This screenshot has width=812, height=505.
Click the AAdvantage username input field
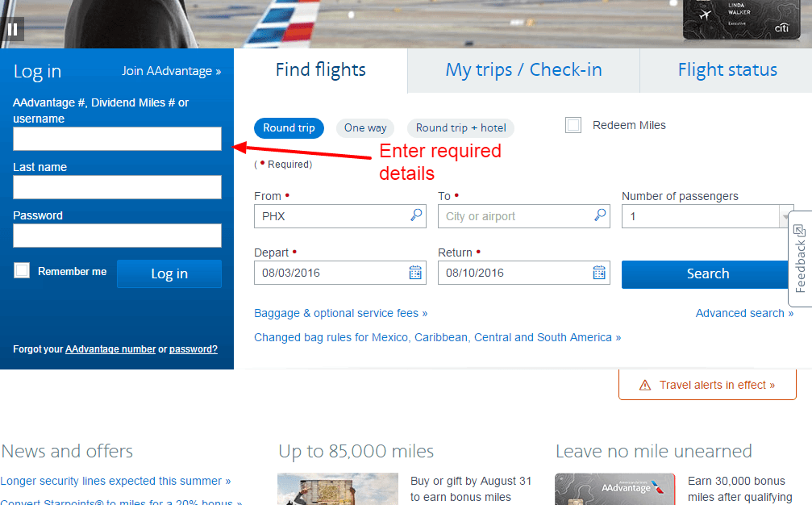click(x=116, y=138)
